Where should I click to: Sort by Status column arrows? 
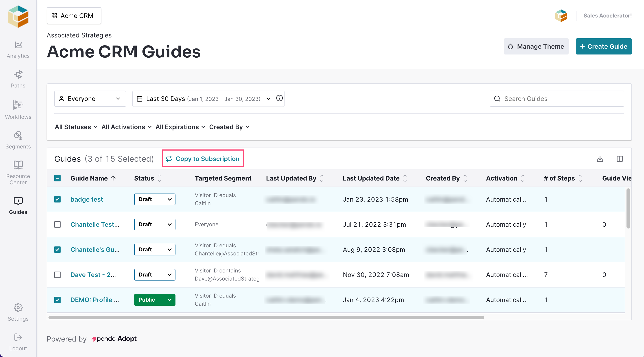point(160,178)
